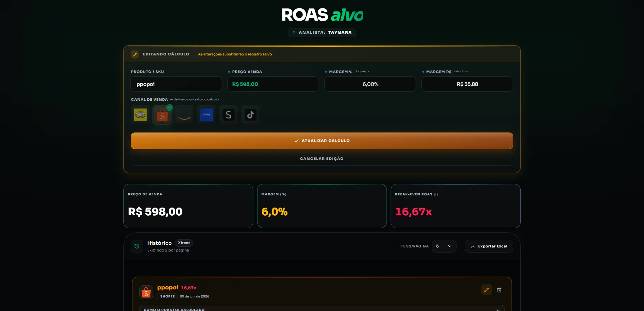Click the analyst person icon
The image size is (644, 311).
click(x=294, y=32)
